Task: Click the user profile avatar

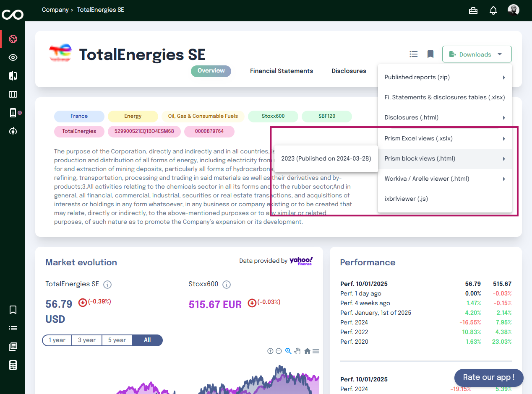Action: tap(513, 10)
